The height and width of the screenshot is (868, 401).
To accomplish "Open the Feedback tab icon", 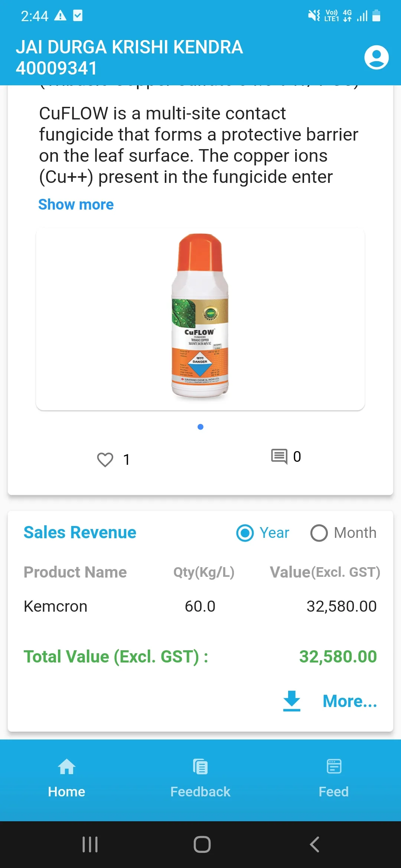I will click(x=200, y=766).
